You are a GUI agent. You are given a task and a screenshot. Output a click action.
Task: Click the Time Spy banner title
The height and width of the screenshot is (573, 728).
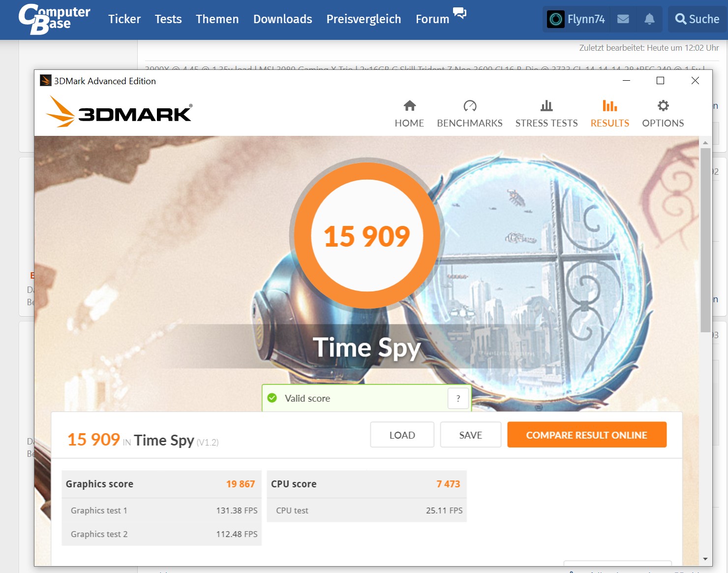tap(367, 348)
